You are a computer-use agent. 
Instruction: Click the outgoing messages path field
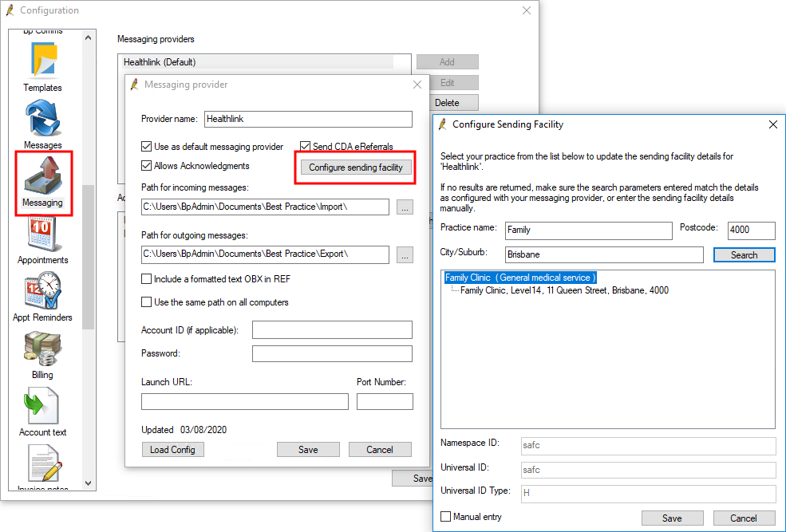[265, 254]
